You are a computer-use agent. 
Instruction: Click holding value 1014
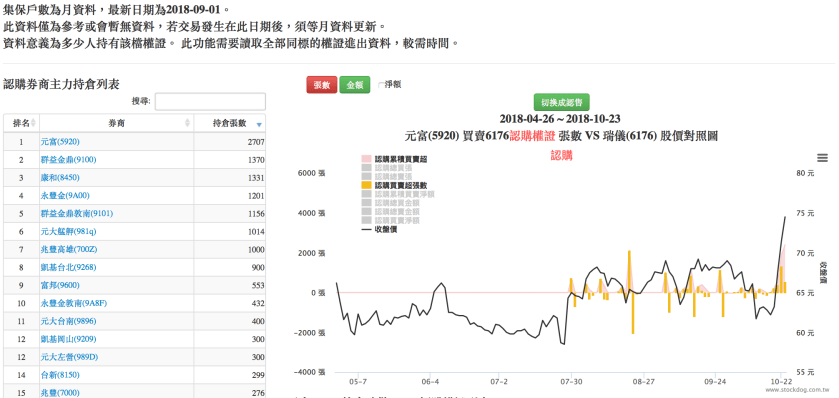pyautogui.click(x=256, y=231)
